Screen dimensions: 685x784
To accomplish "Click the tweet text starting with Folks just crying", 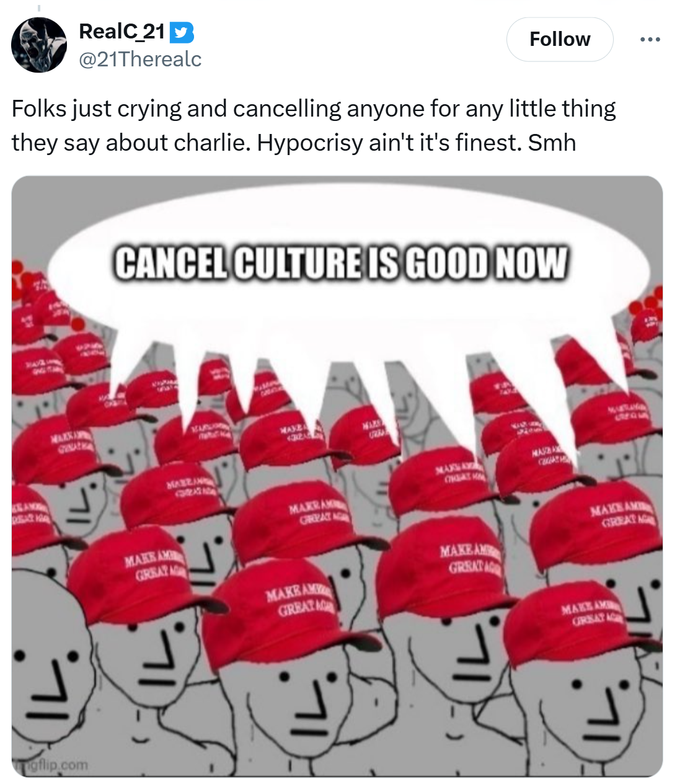I will [314, 125].
